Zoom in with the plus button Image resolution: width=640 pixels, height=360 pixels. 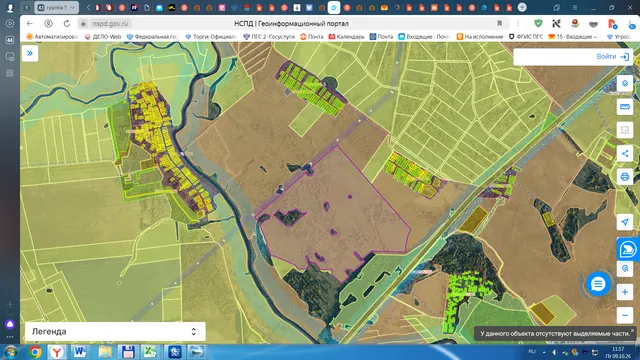pos(624,292)
